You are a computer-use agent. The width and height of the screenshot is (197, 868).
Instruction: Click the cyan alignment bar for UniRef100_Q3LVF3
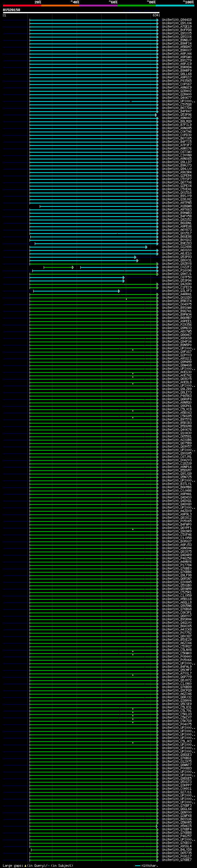76,291
